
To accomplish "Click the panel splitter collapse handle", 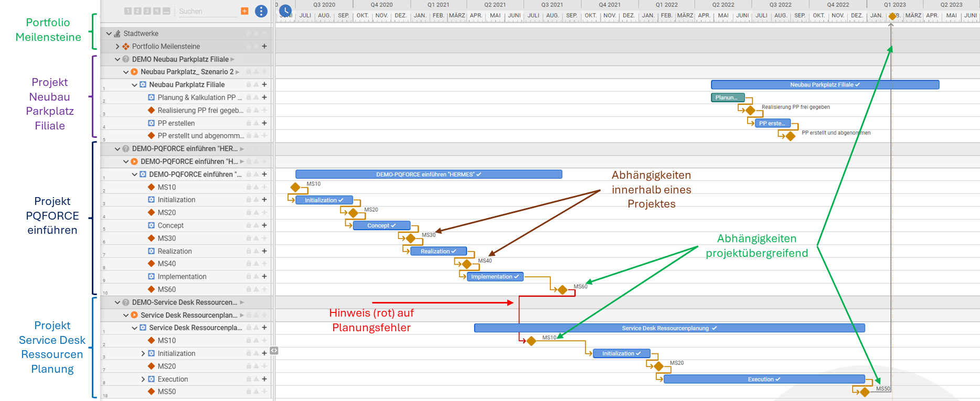I will point(274,351).
